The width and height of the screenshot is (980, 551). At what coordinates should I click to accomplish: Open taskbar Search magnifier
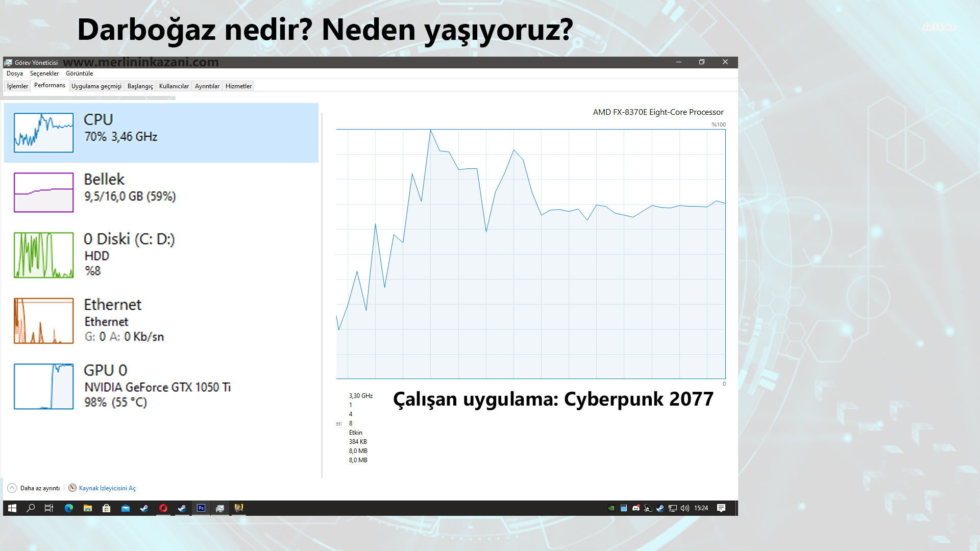click(x=31, y=508)
